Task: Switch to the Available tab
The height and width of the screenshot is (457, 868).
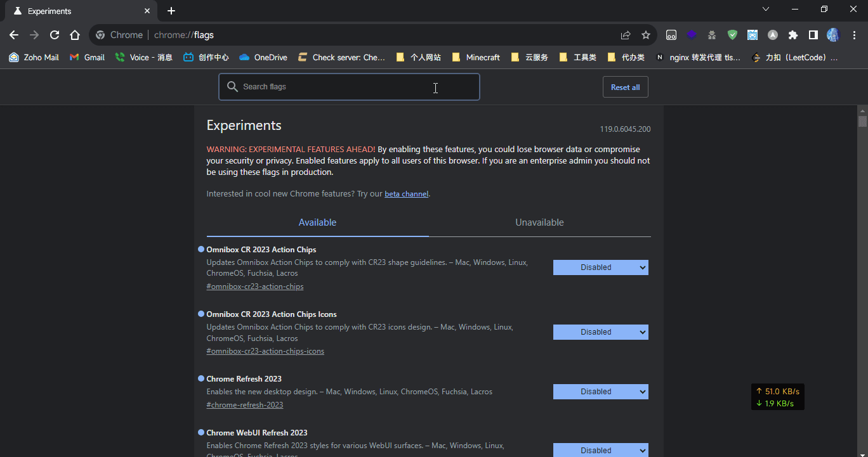Action: click(317, 222)
